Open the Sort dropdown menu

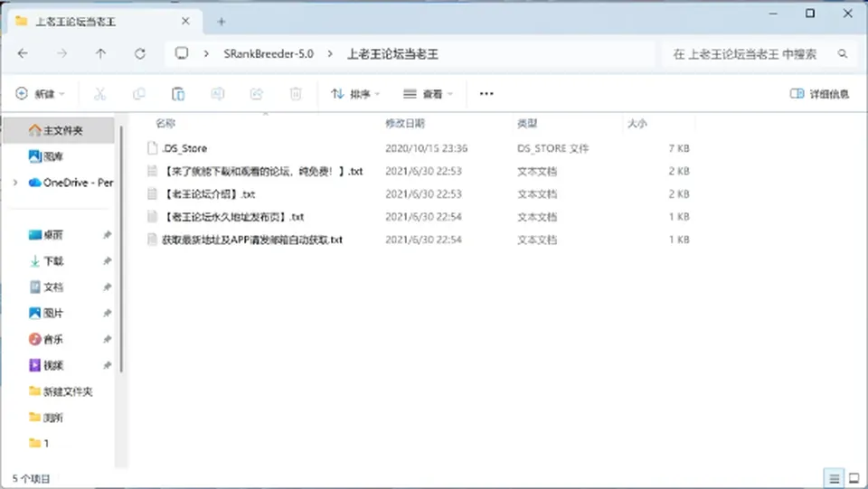point(355,94)
